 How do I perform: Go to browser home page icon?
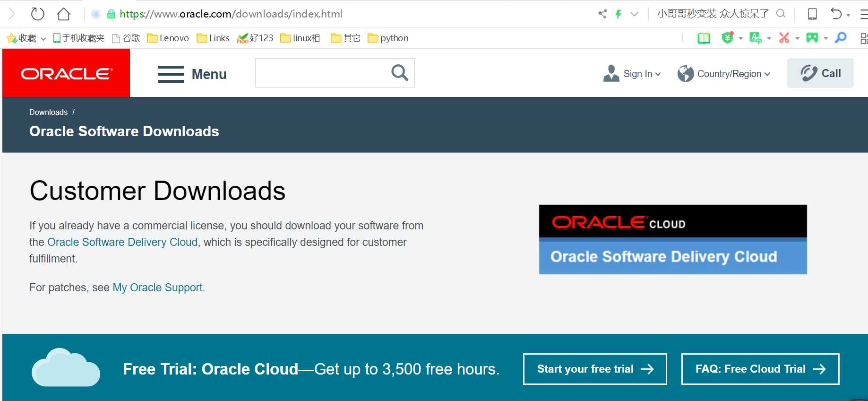tap(63, 14)
